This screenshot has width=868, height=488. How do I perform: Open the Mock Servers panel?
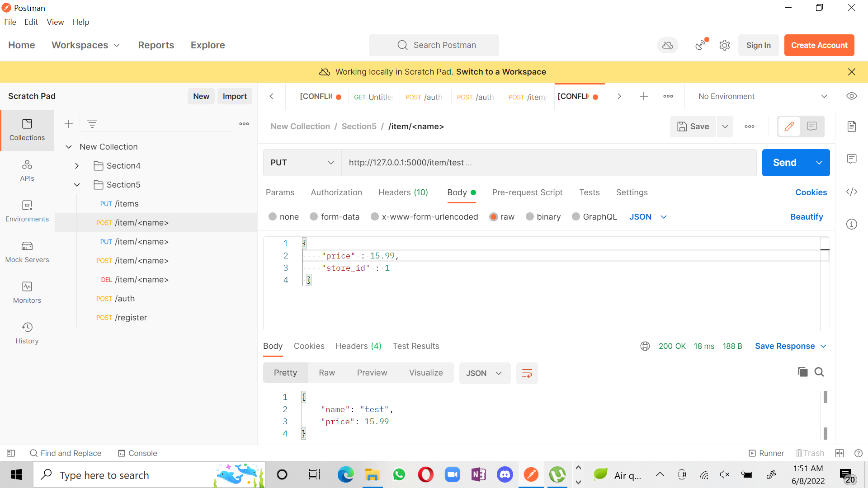[x=27, y=252]
